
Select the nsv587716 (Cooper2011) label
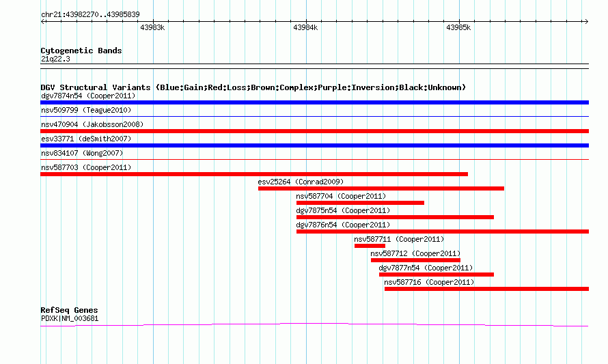tap(429, 282)
